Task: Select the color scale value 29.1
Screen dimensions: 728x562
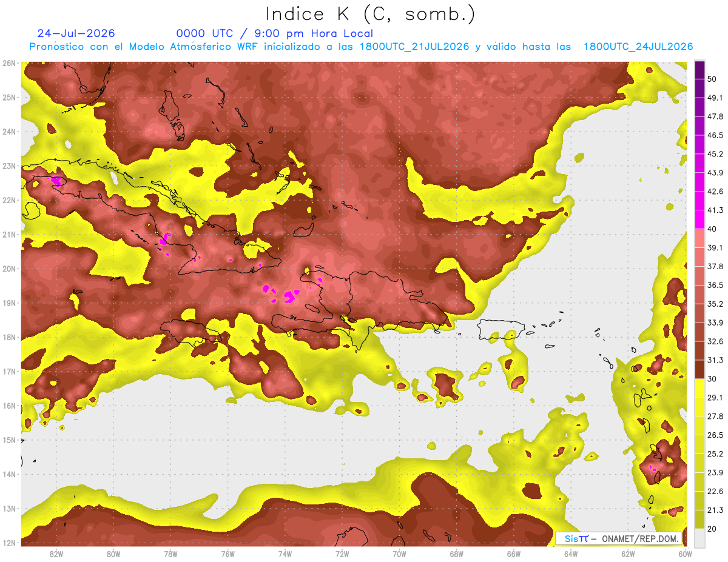Action: (715, 397)
